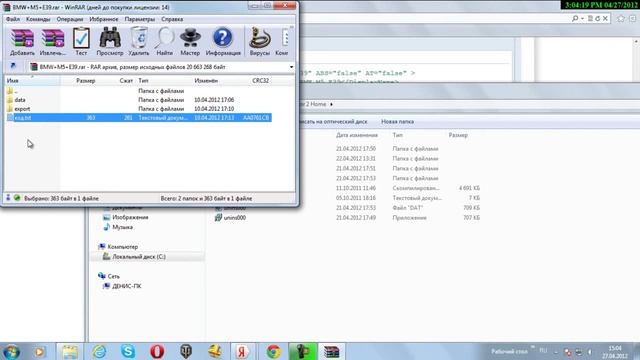Go up one level via arrow icon
Viewport: 640px width, 360px height.
[x=13, y=66]
